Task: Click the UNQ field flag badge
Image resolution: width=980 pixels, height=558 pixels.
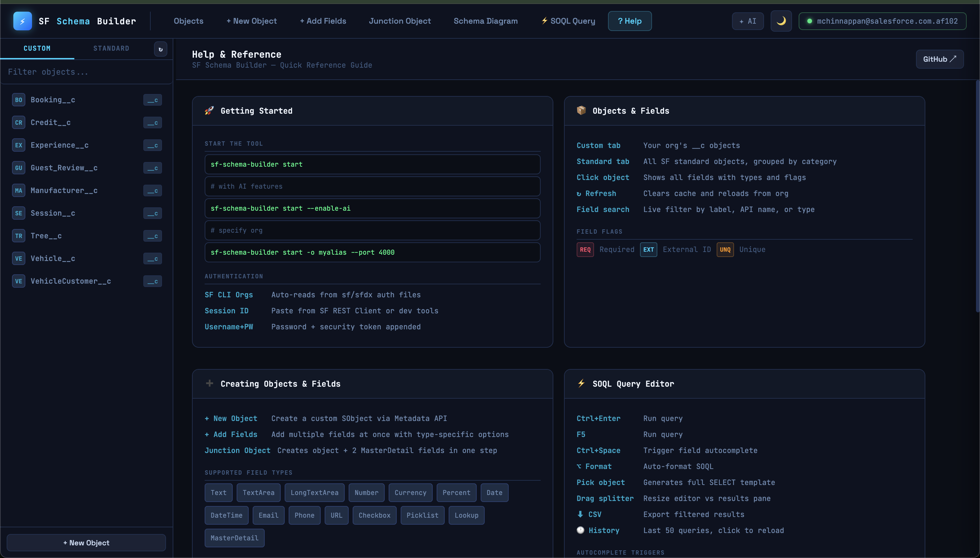Action: [x=725, y=249]
